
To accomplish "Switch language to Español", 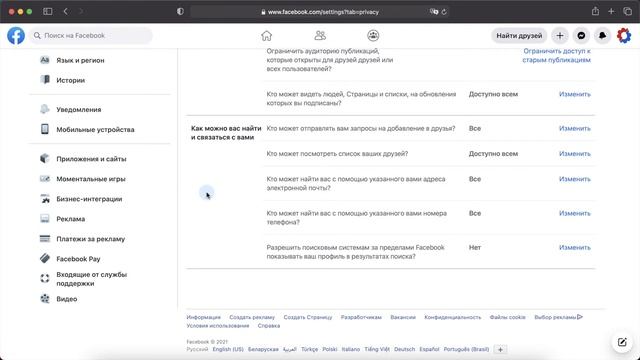I will click(429, 349).
